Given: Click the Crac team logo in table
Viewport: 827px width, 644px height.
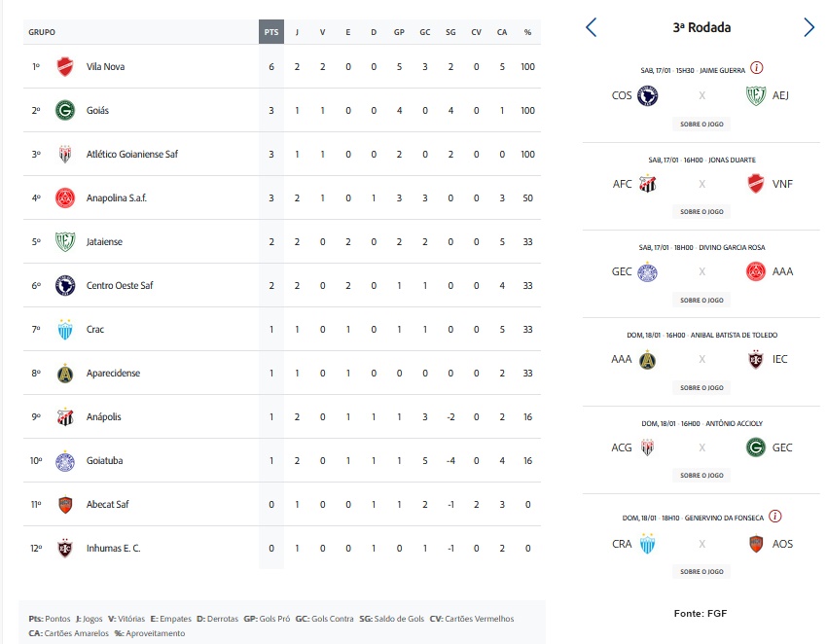Looking at the screenshot, I should point(65,329).
